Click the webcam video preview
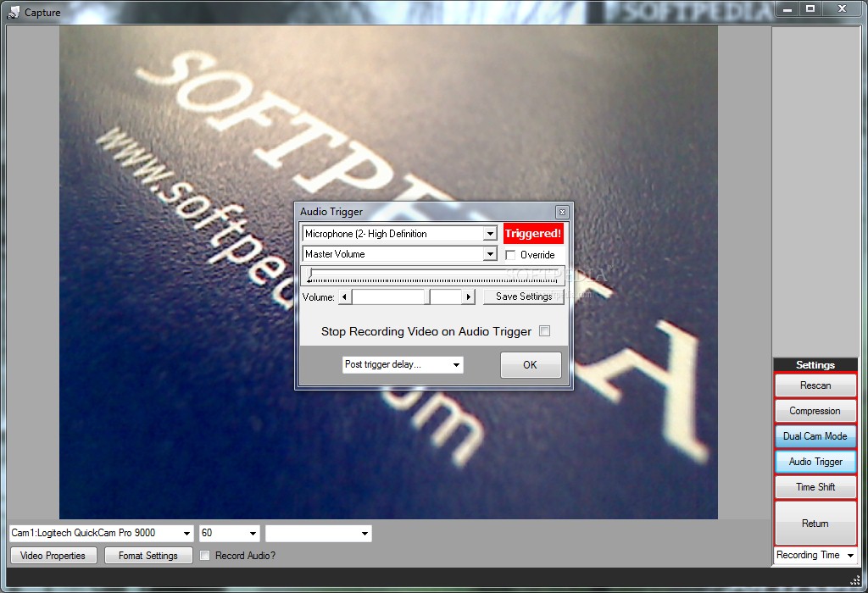This screenshot has width=868, height=593. pyautogui.click(x=388, y=272)
